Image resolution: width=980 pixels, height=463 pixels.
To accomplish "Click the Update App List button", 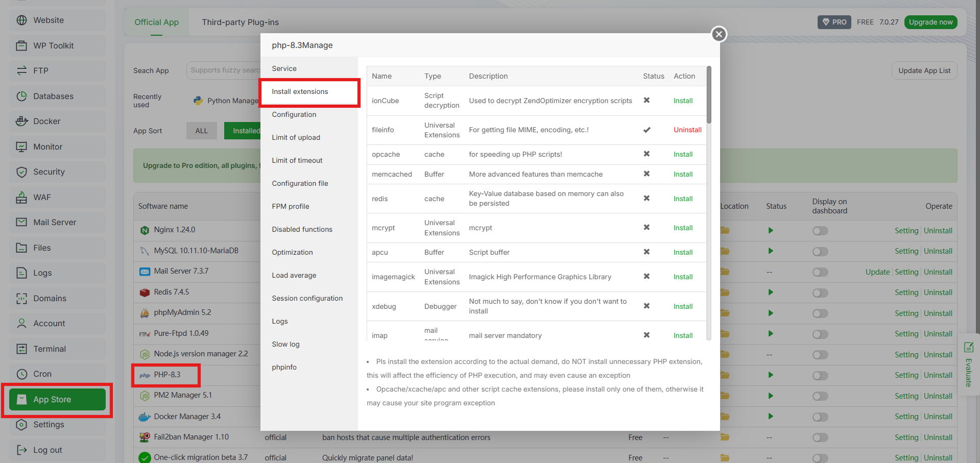I will (924, 70).
